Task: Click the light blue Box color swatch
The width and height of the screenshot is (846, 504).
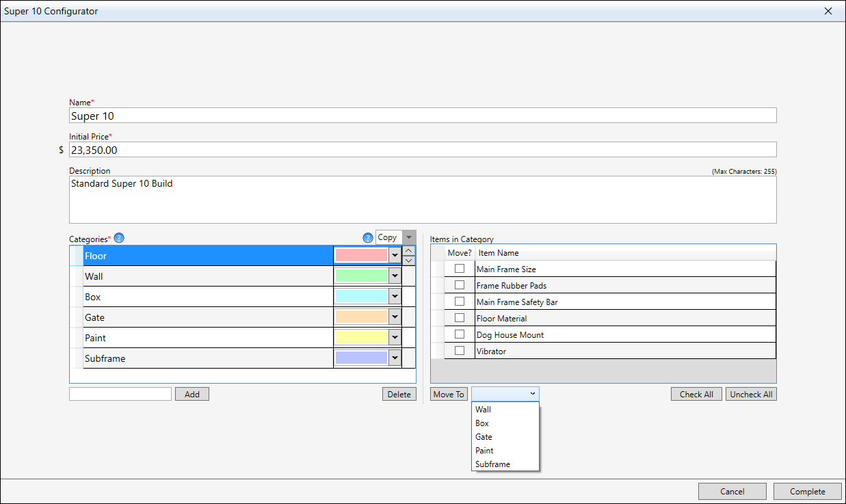Action: pyautogui.click(x=361, y=297)
